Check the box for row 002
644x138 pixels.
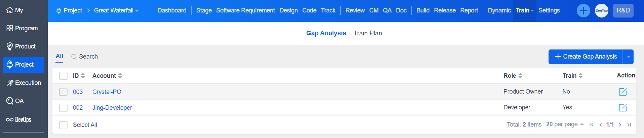tap(63, 108)
